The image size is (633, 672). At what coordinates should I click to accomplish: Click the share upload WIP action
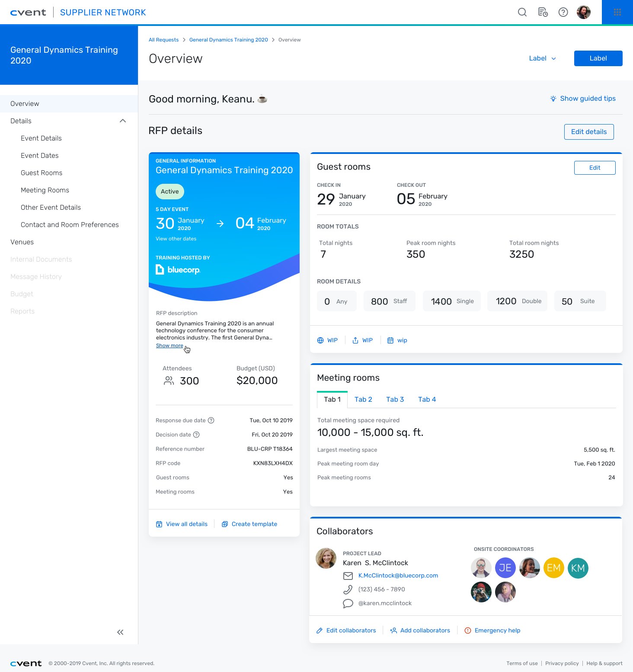[x=362, y=340]
